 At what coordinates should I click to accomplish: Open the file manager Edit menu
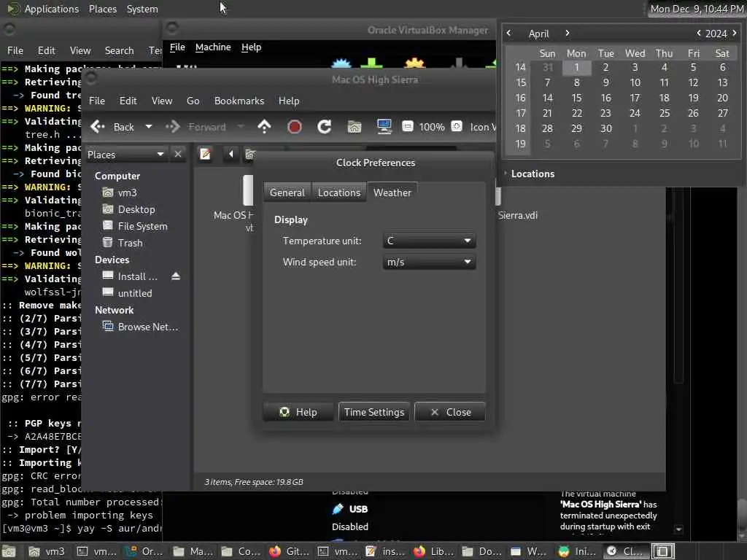click(128, 101)
